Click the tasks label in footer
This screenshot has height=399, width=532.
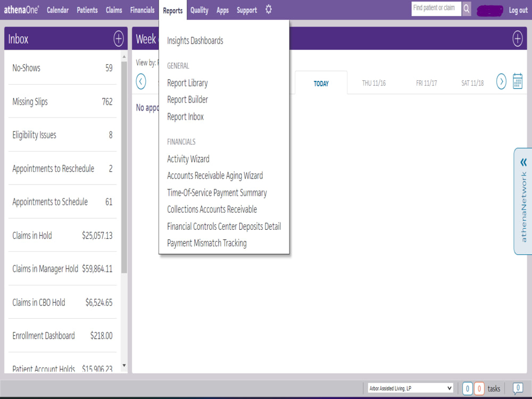tap(494, 388)
